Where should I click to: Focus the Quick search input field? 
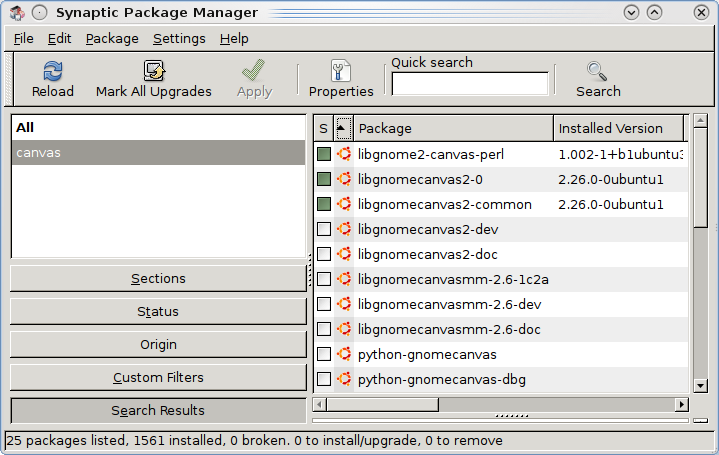point(470,84)
